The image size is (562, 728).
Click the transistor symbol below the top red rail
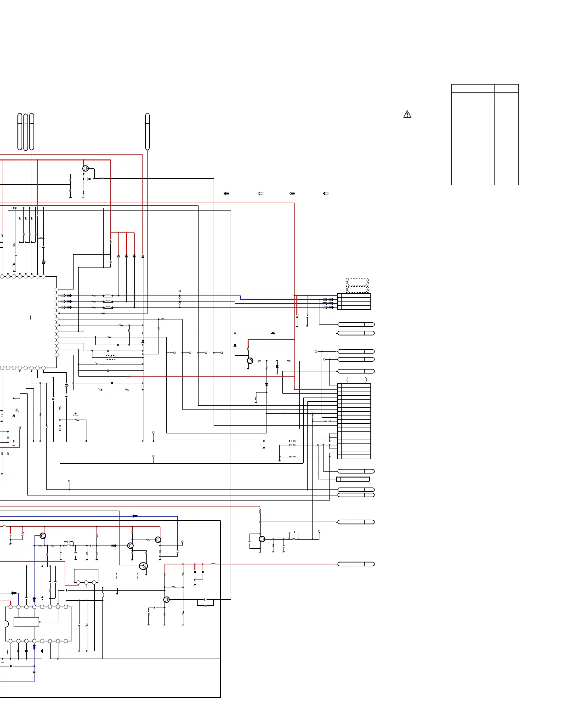coord(85,169)
